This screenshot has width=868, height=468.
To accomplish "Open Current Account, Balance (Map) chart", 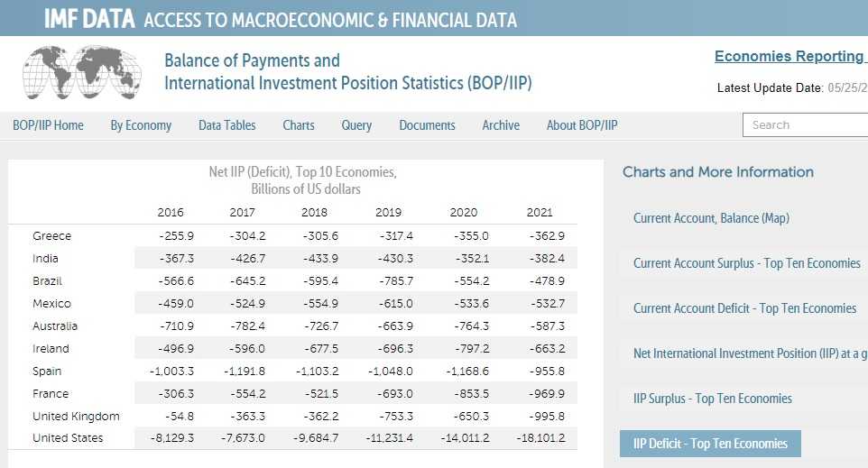I will [711, 218].
